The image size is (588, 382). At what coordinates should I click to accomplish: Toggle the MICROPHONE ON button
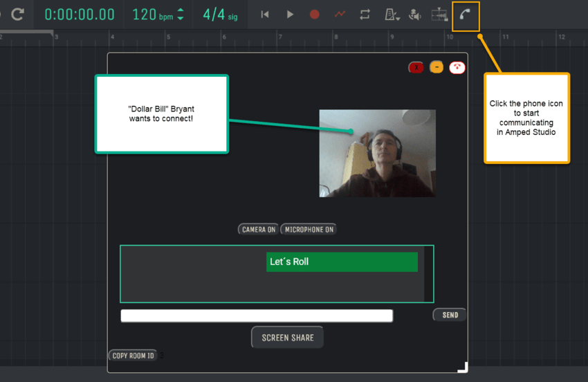pos(309,229)
